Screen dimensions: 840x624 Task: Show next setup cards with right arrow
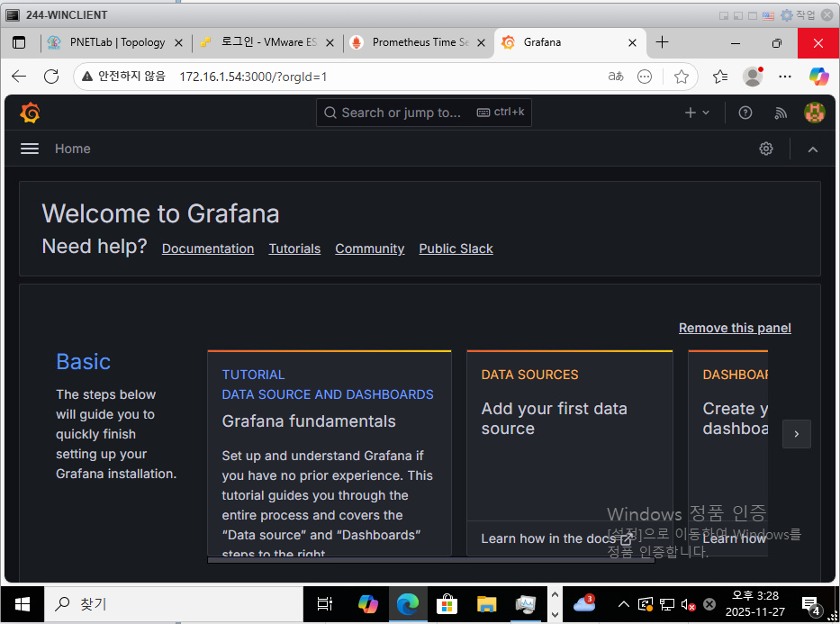(x=797, y=434)
